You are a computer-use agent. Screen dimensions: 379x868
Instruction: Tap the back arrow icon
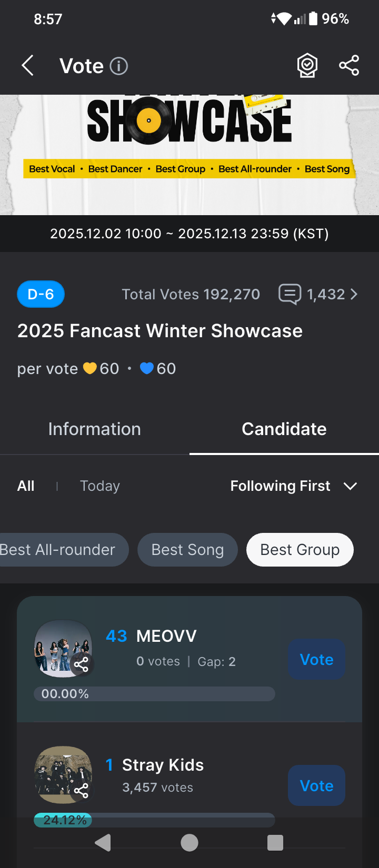tap(28, 66)
